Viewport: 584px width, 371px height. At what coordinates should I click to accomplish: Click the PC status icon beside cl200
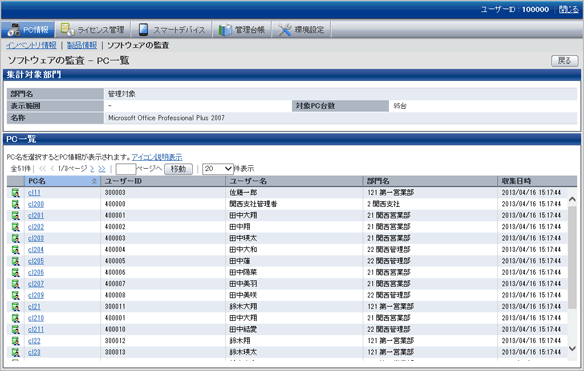[x=15, y=204]
